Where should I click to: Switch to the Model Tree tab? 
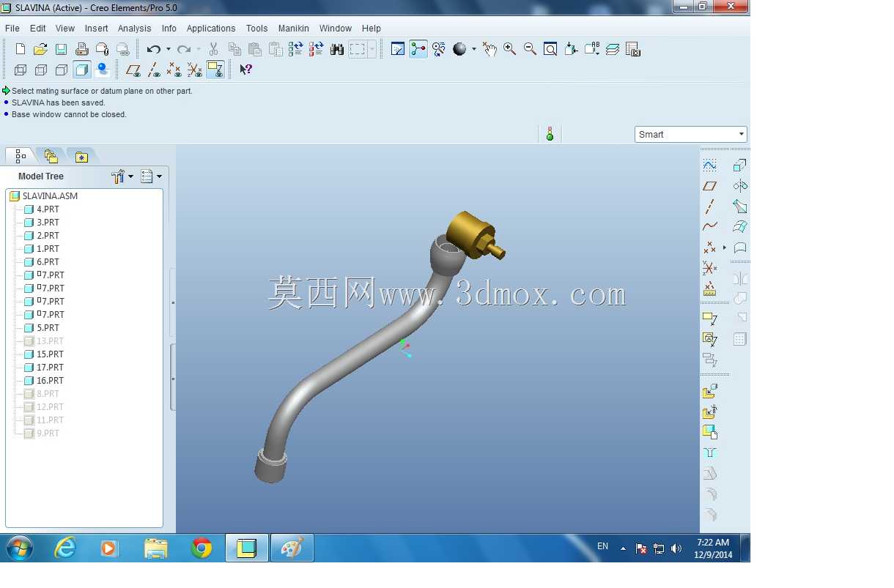(21, 156)
